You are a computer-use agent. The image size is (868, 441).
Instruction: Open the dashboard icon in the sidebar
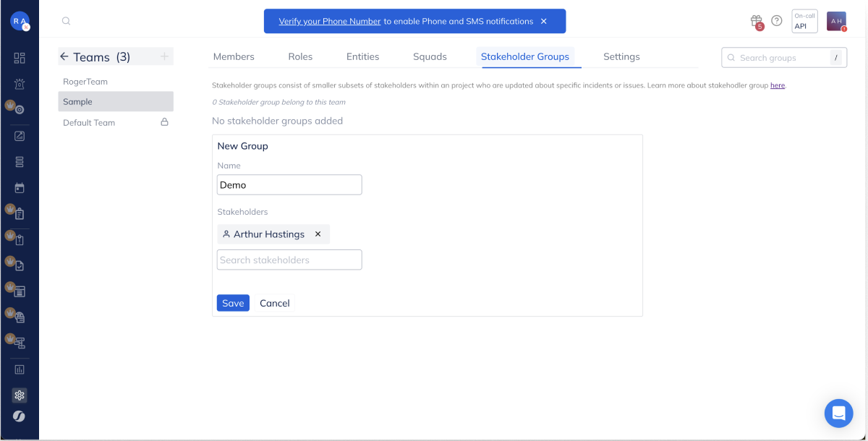tap(20, 58)
